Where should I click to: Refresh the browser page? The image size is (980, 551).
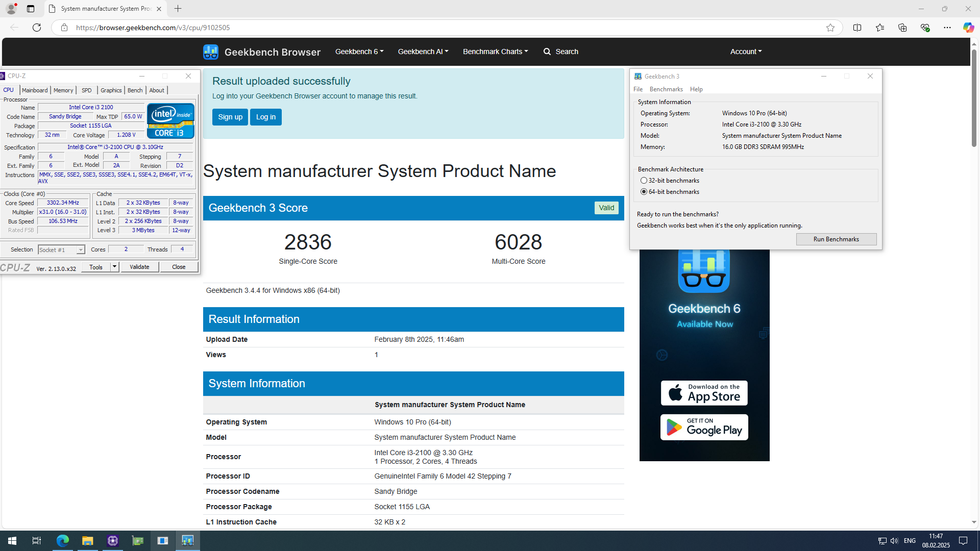pos(37,28)
